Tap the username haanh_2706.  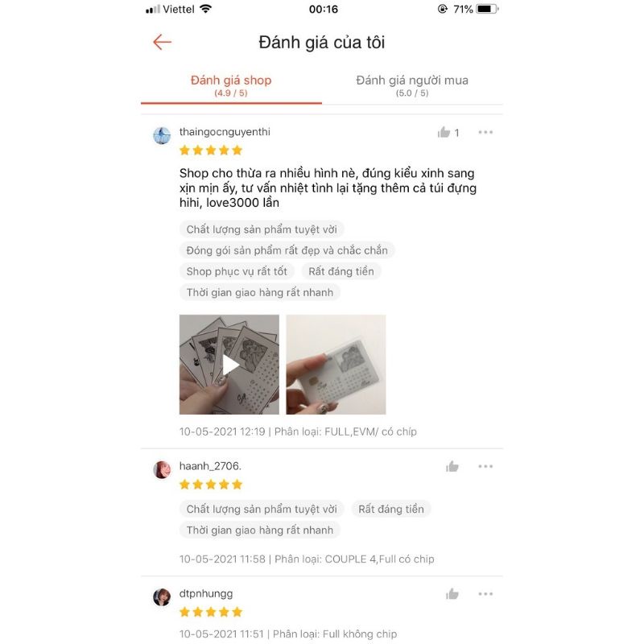210,466
